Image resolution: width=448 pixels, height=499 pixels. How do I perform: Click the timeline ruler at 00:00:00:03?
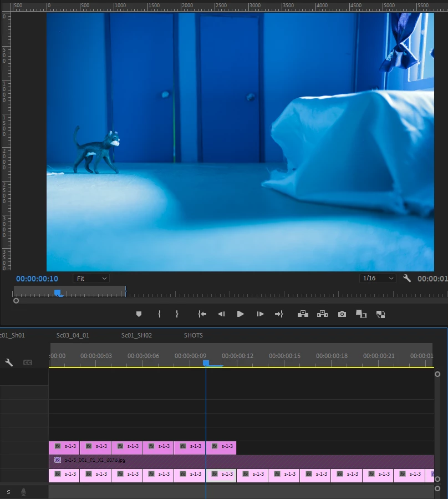click(x=96, y=356)
